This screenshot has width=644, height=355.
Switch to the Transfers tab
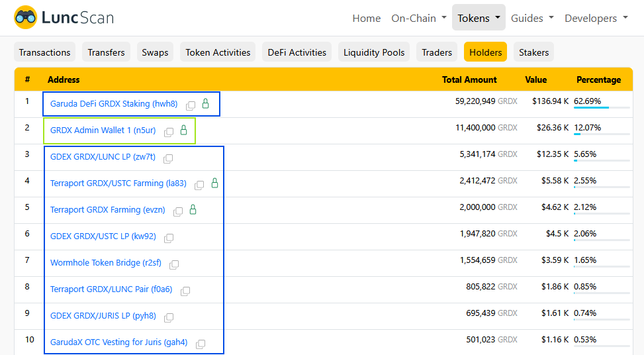coord(106,52)
